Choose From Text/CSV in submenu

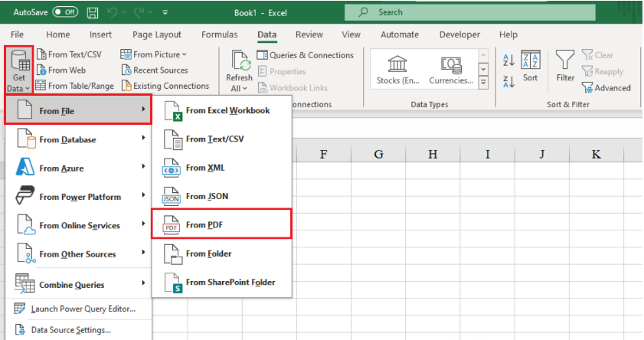222,139
